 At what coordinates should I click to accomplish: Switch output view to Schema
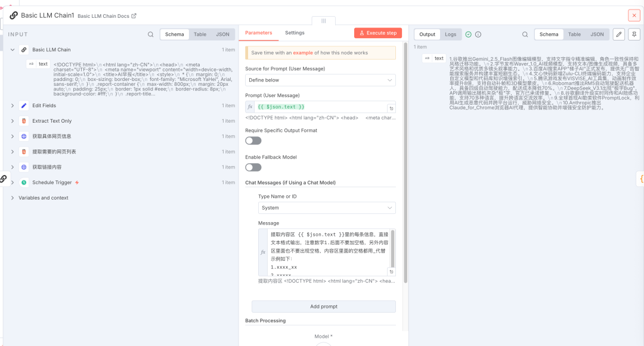click(x=549, y=35)
